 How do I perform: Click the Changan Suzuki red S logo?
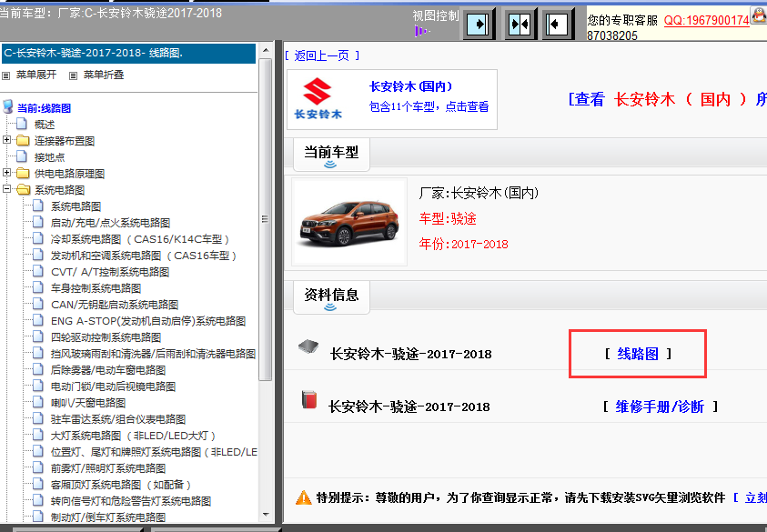[x=318, y=90]
